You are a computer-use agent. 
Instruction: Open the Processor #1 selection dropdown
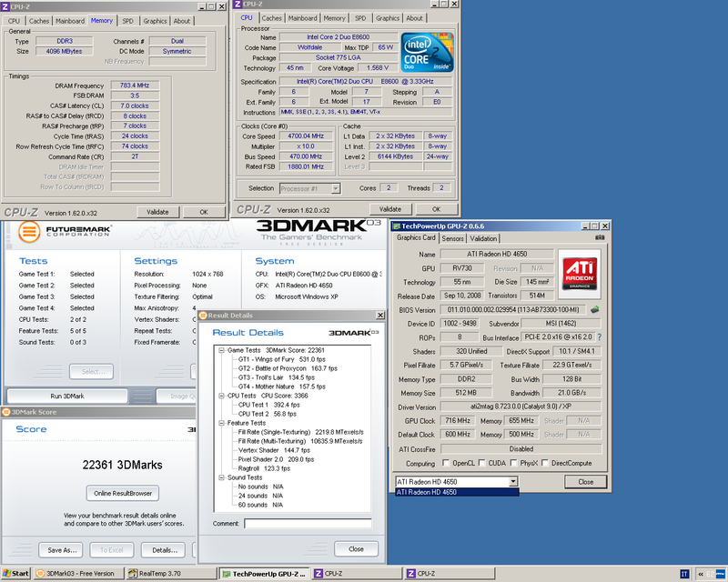[x=336, y=188]
